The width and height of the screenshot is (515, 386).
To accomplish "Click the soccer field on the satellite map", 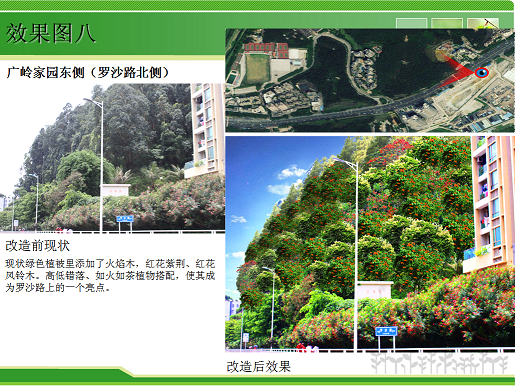I will [258, 69].
